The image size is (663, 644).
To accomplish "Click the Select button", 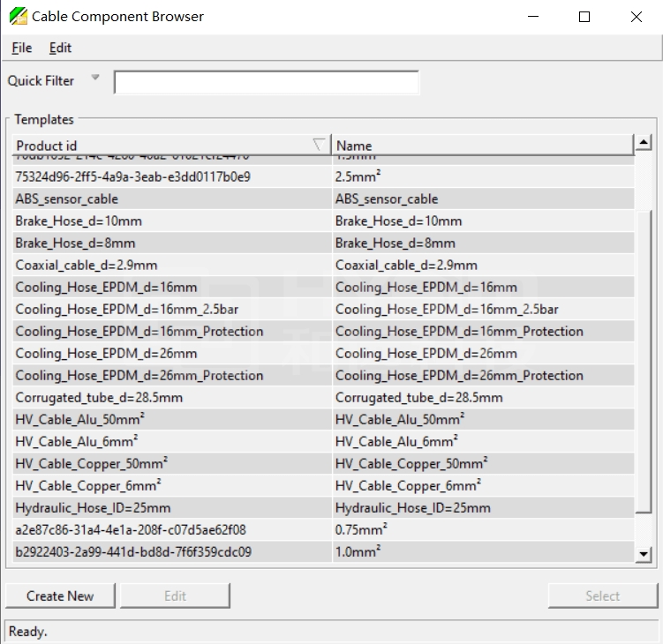I will [x=603, y=595].
